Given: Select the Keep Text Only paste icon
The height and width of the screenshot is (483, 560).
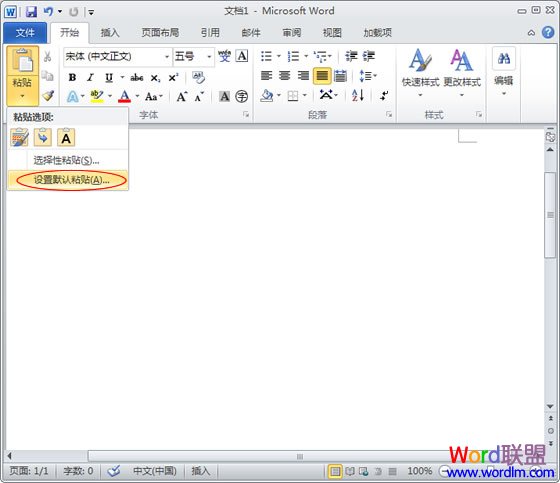Looking at the screenshot, I should [66, 138].
